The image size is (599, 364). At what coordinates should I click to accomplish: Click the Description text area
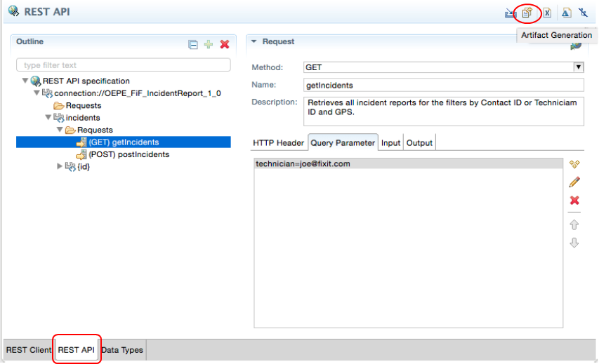coord(444,111)
